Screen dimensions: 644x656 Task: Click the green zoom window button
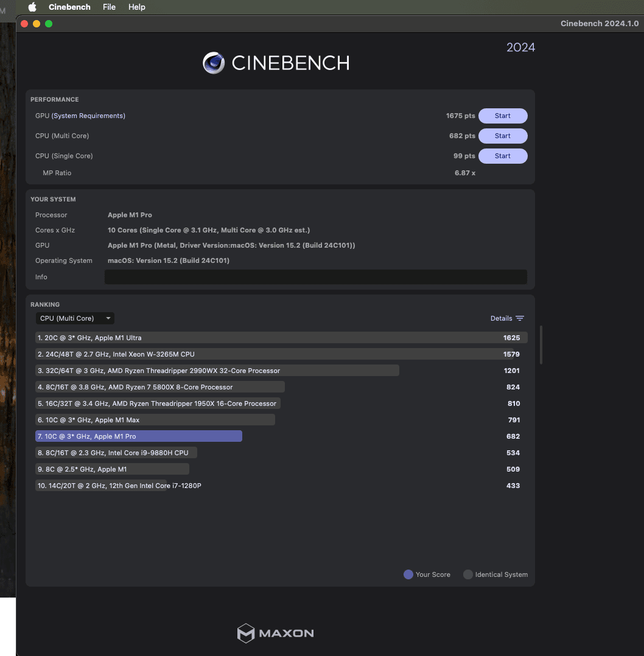pos(49,24)
